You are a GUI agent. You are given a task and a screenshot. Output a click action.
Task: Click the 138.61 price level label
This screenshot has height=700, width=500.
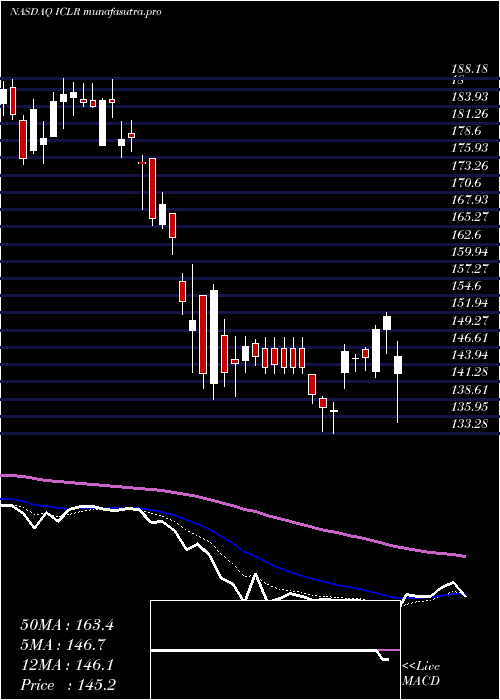(470, 390)
